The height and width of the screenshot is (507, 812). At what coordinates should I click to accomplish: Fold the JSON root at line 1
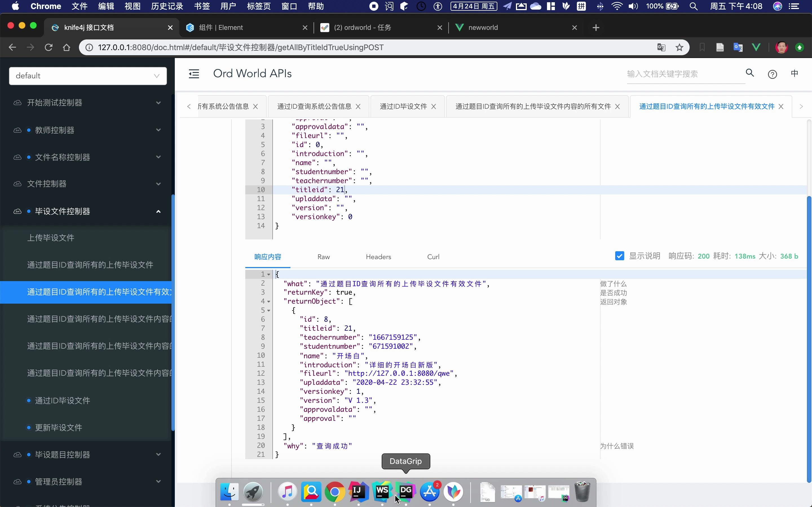tap(268, 274)
